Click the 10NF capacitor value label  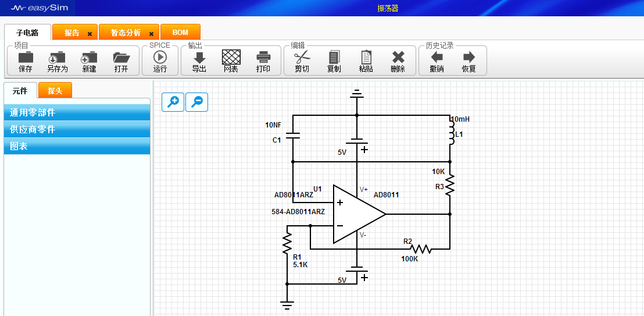coord(274,125)
